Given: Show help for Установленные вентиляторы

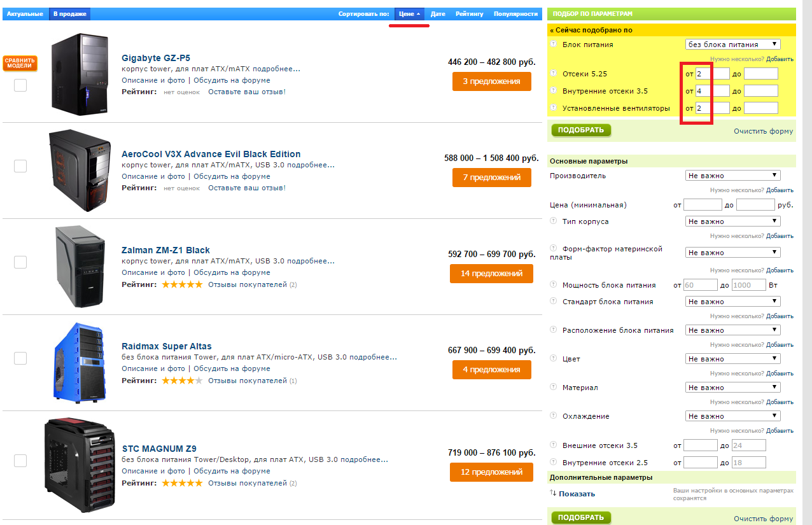Looking at the screenshot, I should pyautogui.click(x=553, y=108).
